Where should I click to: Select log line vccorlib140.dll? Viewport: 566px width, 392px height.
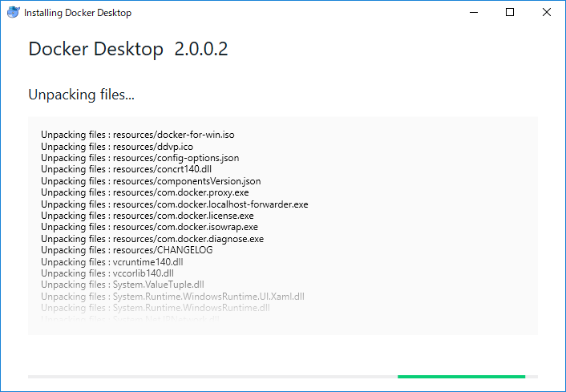pos(107,273)
